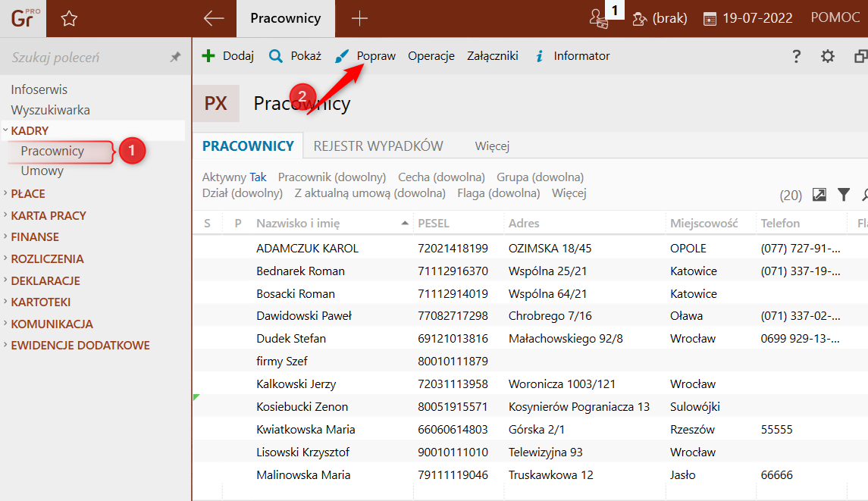
Task: Open Z aktualną umową (dowolna) filter
Action: tap(370, 193)
